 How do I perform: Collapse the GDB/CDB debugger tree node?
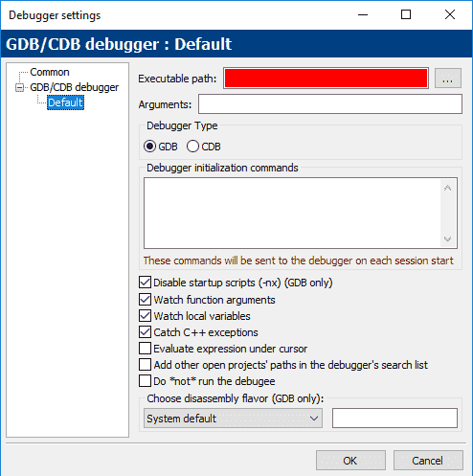[x=20, y=87]
